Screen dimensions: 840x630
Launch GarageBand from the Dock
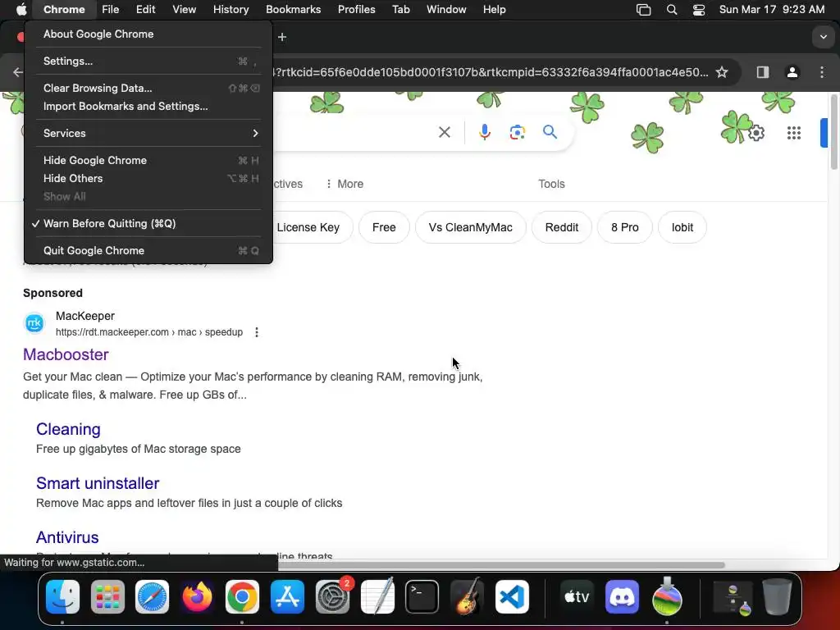[467, 596]
